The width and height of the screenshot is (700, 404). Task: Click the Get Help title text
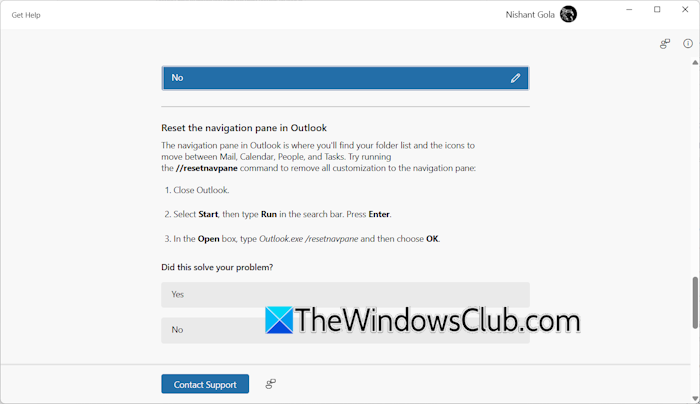point(26,15)
